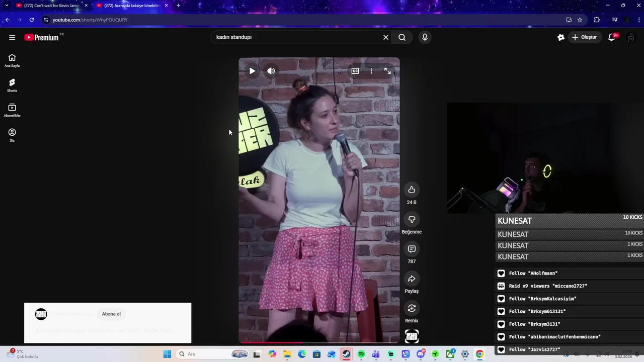
Task: Open browser extensions puzzle icon
Action: pos(597,20)
